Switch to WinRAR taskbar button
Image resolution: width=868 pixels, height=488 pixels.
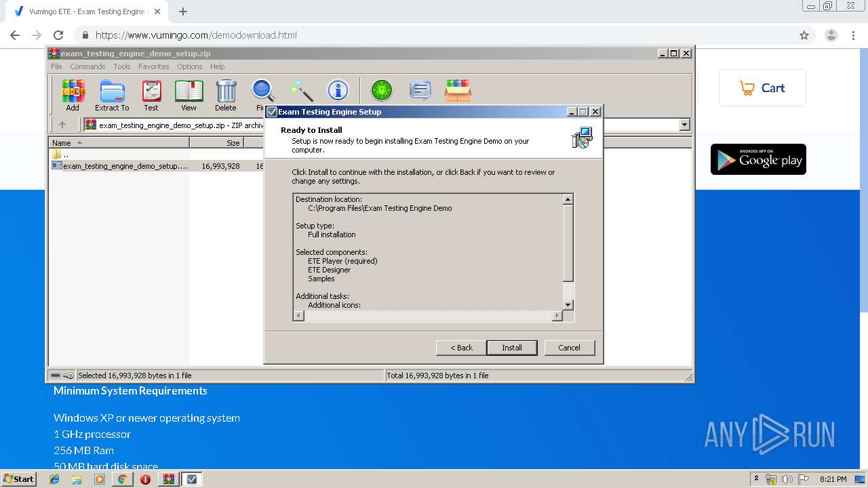tap(168, 479)
